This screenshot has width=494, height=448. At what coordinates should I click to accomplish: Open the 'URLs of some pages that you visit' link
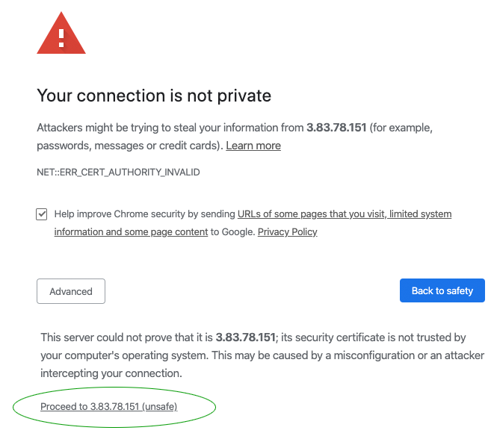coord(311,214)
